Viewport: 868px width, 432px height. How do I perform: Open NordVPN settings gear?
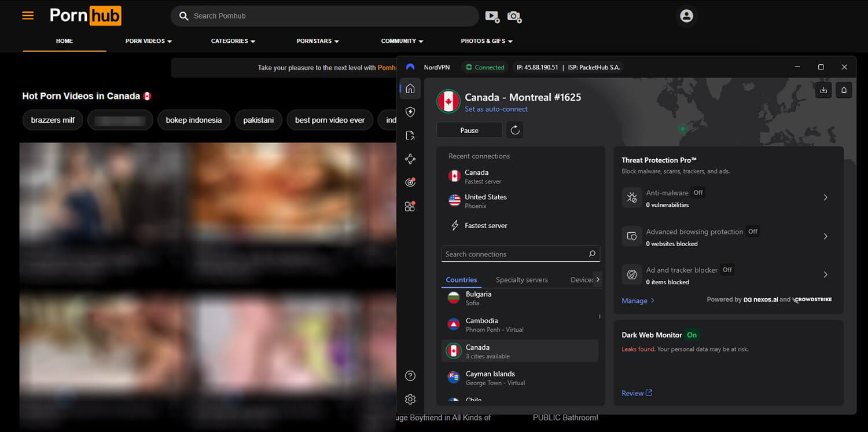click(x=410, y=399)
